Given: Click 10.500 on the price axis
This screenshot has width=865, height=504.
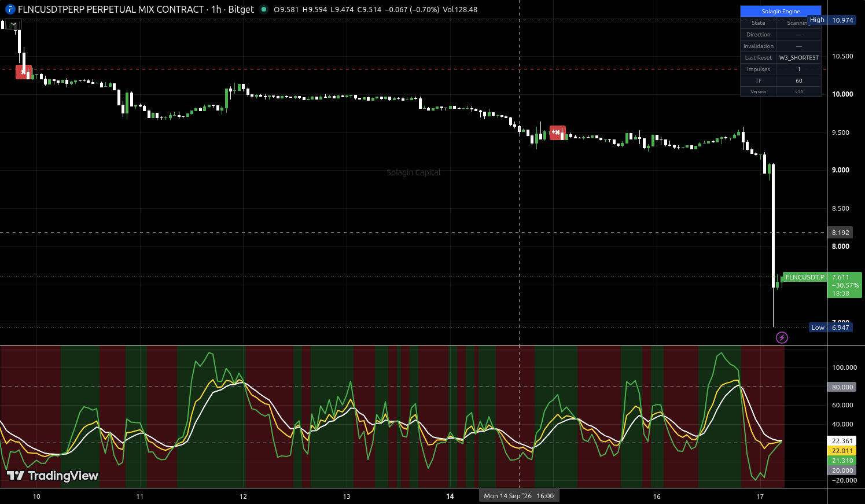Looking at the screenshot, I should 842,56.
